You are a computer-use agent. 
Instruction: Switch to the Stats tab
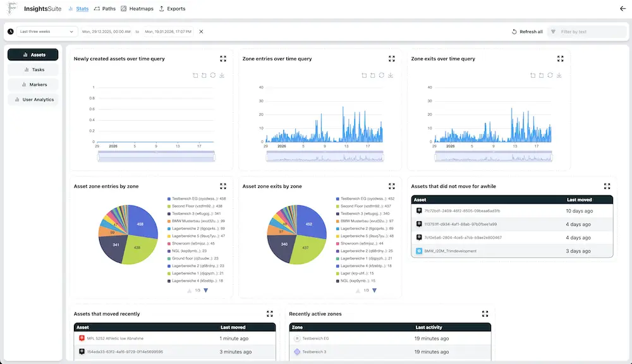82,9
